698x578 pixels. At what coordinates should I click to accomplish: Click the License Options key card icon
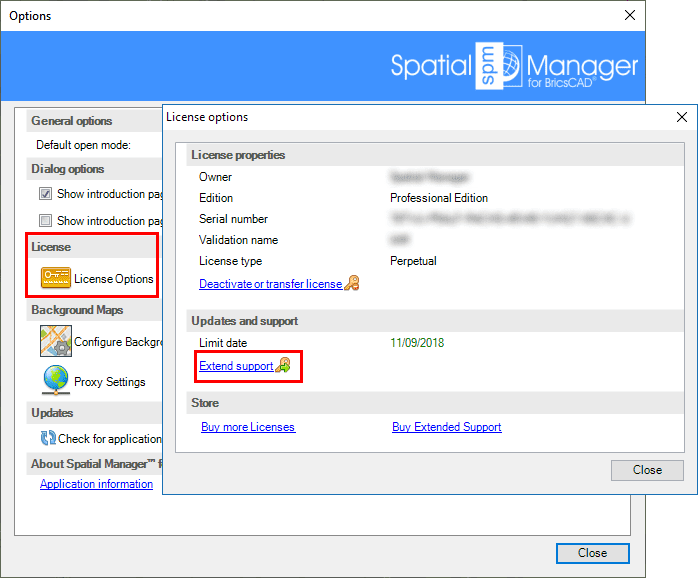56,279
